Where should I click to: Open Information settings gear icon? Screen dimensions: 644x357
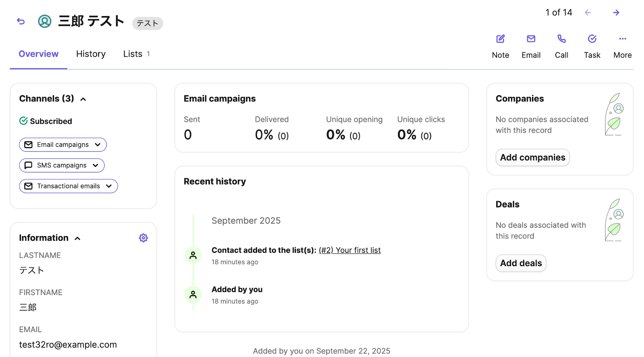click(x=143, y=238)
